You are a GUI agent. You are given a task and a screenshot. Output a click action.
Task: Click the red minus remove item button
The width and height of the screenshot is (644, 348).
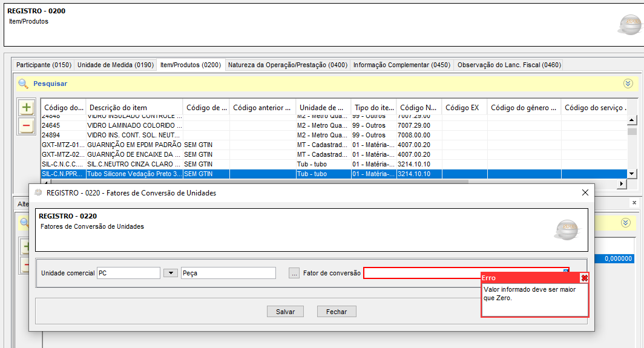pos(26,126)
